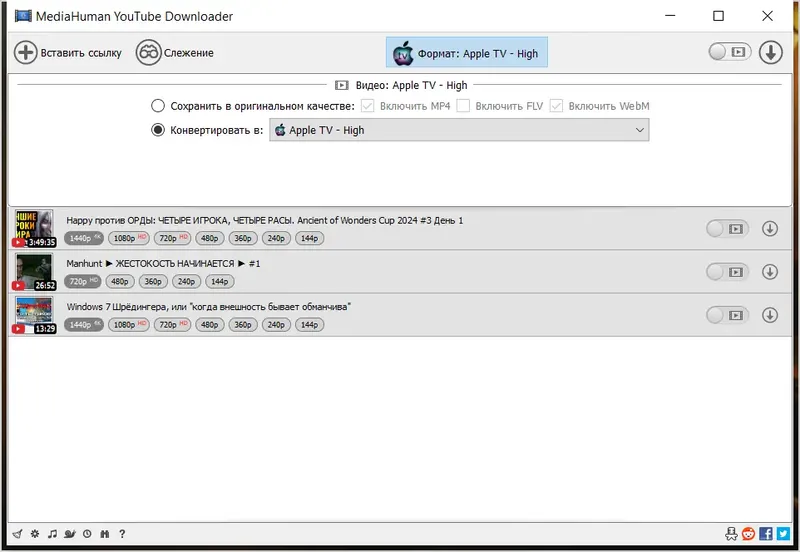Open thumbnail of the Happy против ОРДЫ video
Image resolution: width=800 pixels, height=552 pixels.
point(34,228)
